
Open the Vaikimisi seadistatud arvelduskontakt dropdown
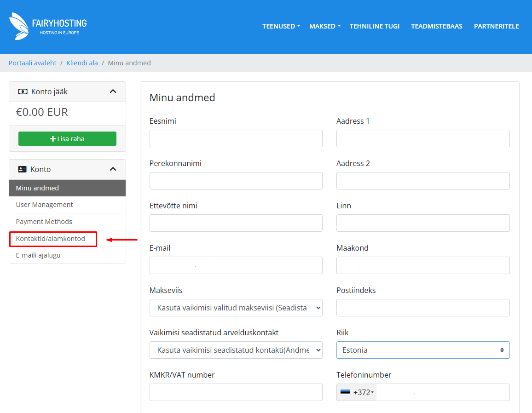click(236, 350)
